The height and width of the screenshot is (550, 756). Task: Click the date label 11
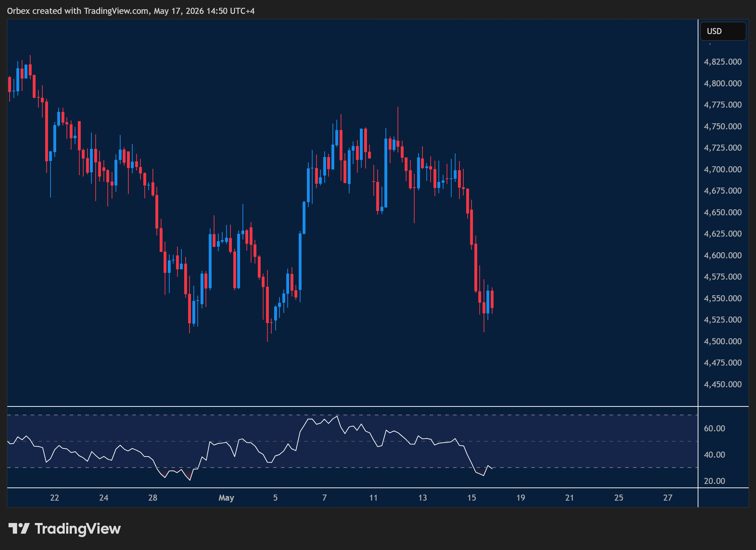pyautogui.click(x=373, y=498)
